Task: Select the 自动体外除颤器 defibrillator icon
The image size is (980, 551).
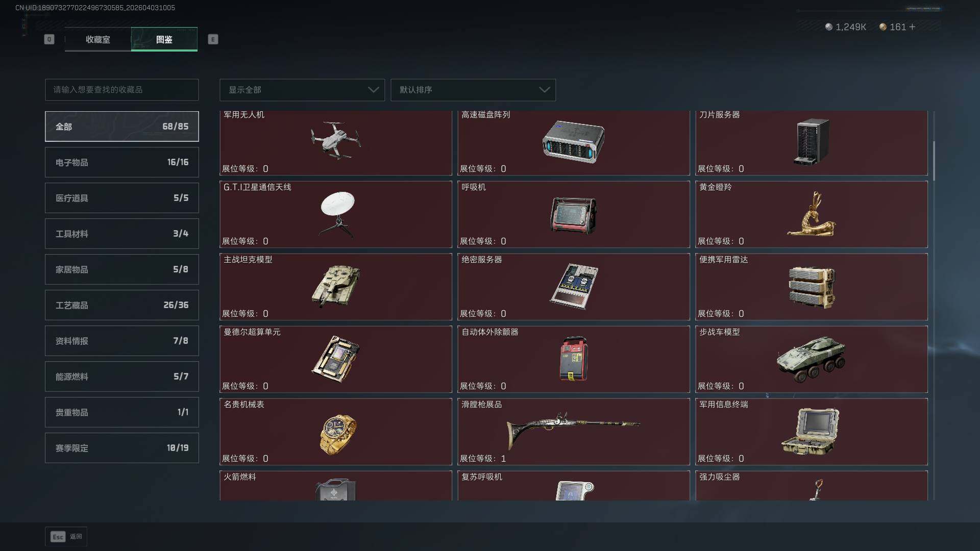Action: click(574, 359)
